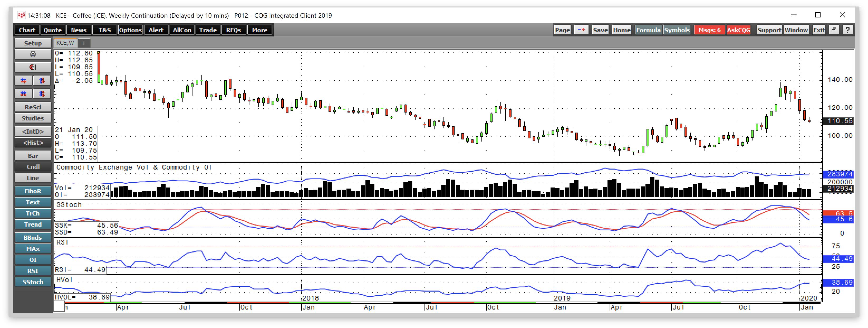Switch chart style to Line

click(33, 178)
